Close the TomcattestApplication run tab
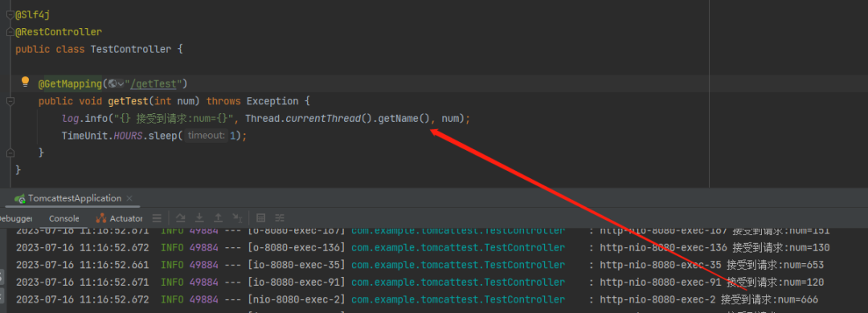Image resolution: width=868 pixels, height=313 pixels. pyautogui.click(x=129, y=198)
